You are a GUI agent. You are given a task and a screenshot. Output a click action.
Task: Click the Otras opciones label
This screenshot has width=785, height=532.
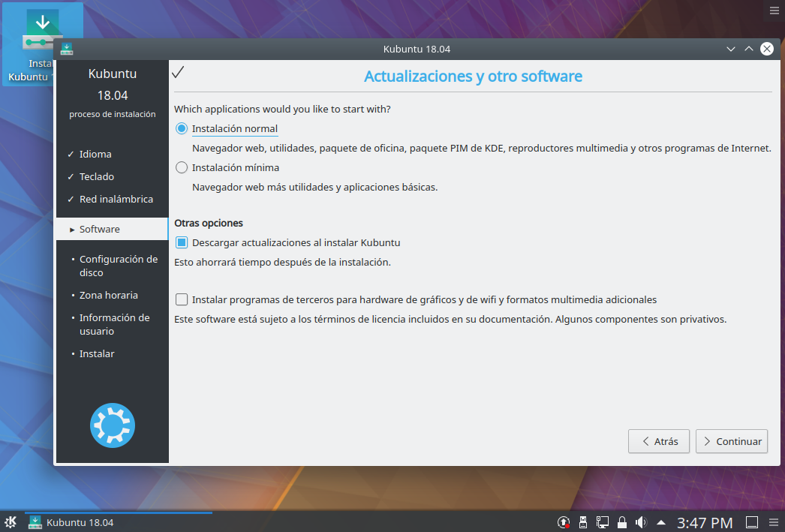click(x=209, y=223)
